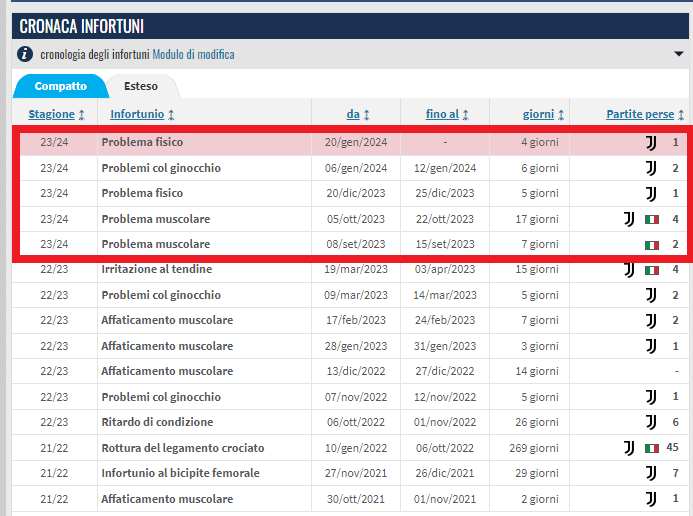
Task: Click Juventus logo in the 06/gen/2024 row
Action: [x=651, y=168]
